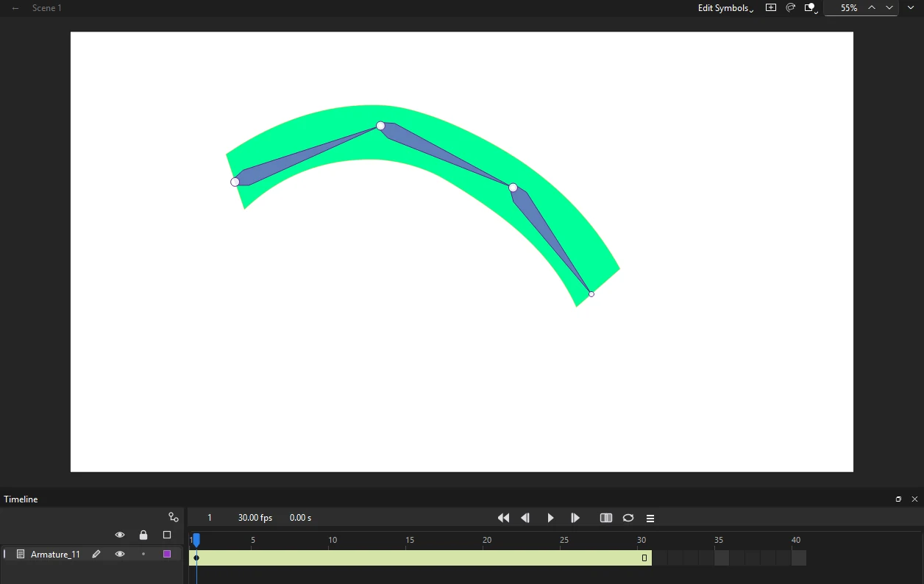This screenshot has height=584, width=924.
Task: Open the Edit Symbols dropdown
Action: coord(725,8)
